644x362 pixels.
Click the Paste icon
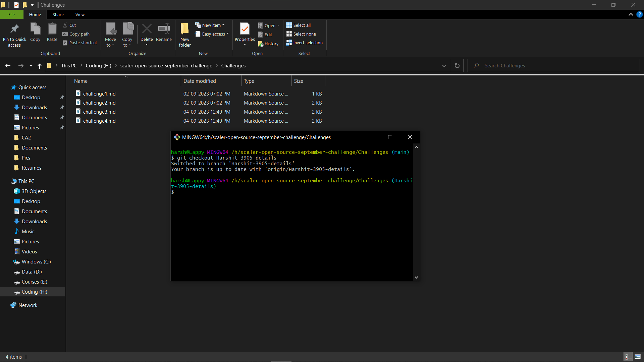[52, 33]
